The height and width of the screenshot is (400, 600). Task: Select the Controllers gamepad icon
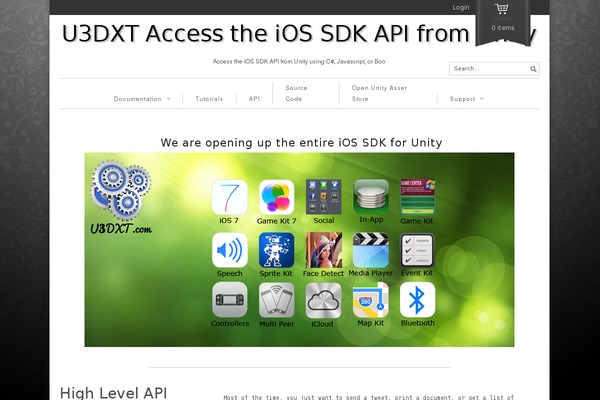pos(230,300)
